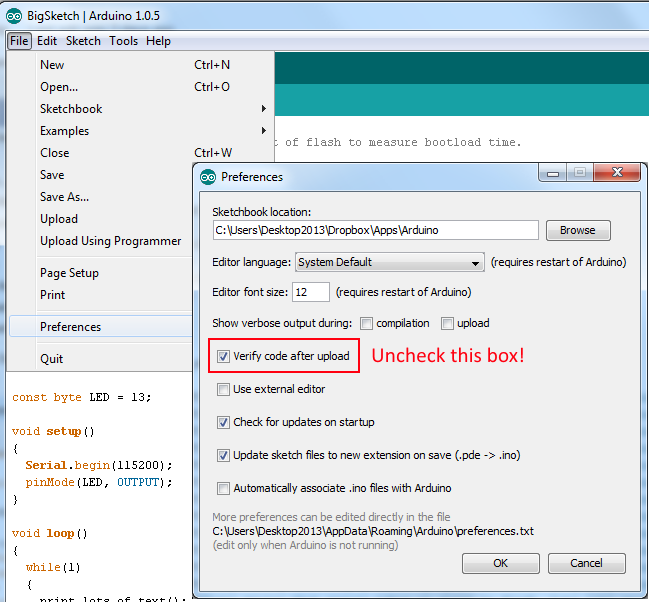The image size is (649, 602).
Task: Open Page Setup from File menu
Action: point(101,273)
